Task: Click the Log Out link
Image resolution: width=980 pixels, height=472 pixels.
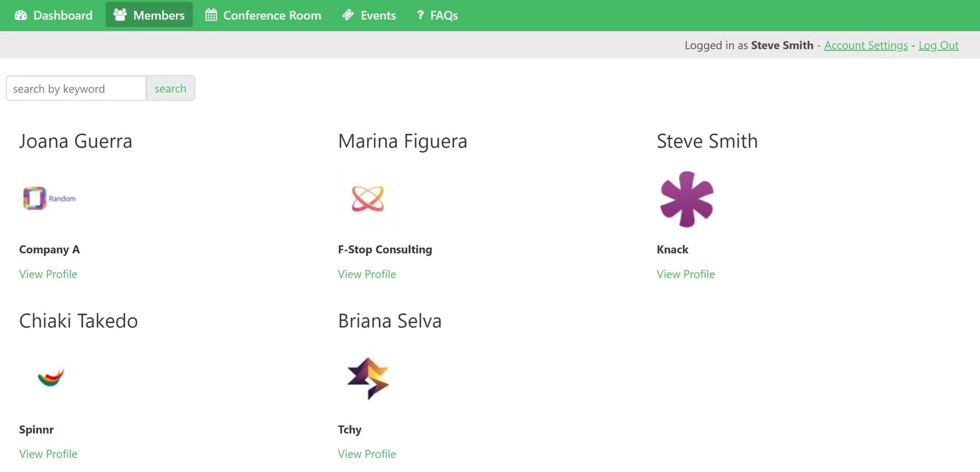Action: pos(938,45)
